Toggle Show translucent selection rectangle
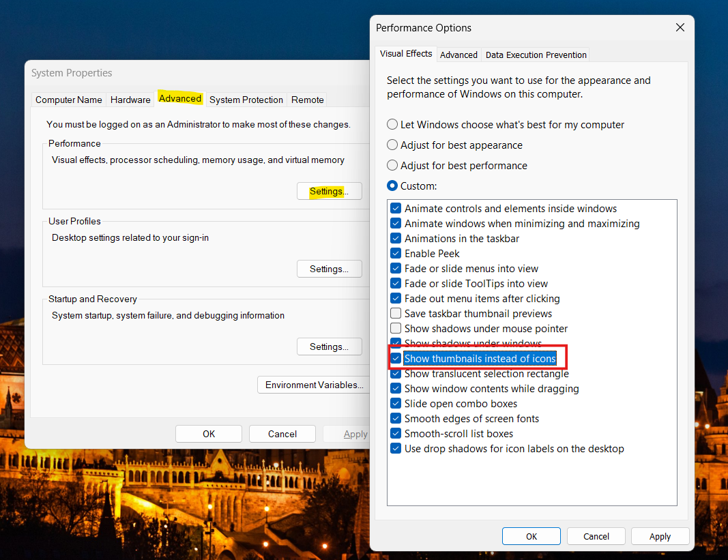This screenshot has height=560, width=728. pos(396,374)
